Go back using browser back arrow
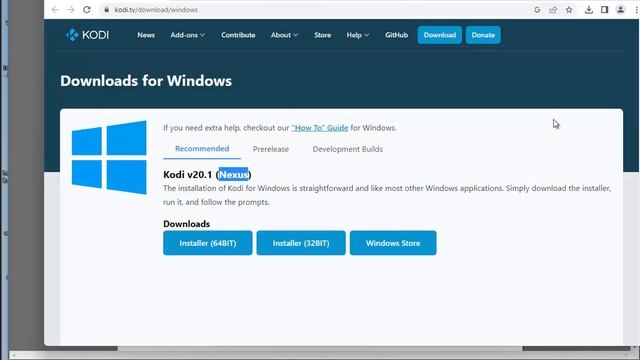 [x=55, y=9]
